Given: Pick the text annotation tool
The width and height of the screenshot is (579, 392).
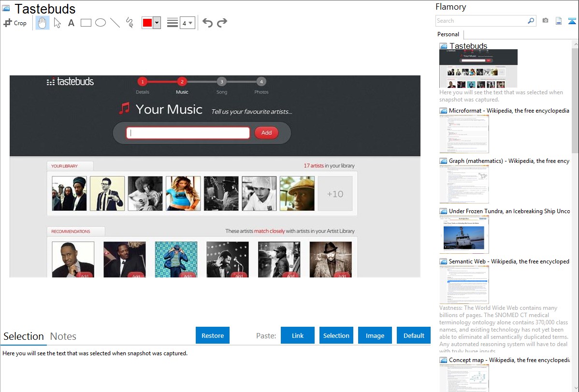Looking at the screenshot, I should pyautogui.click(x=71, y=23).
